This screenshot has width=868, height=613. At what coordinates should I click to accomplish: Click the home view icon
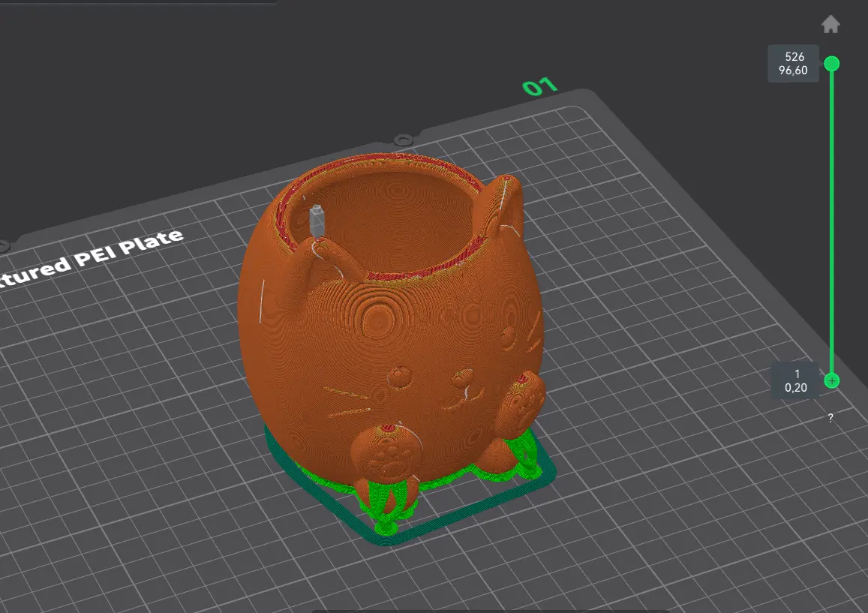click(830, 24)
